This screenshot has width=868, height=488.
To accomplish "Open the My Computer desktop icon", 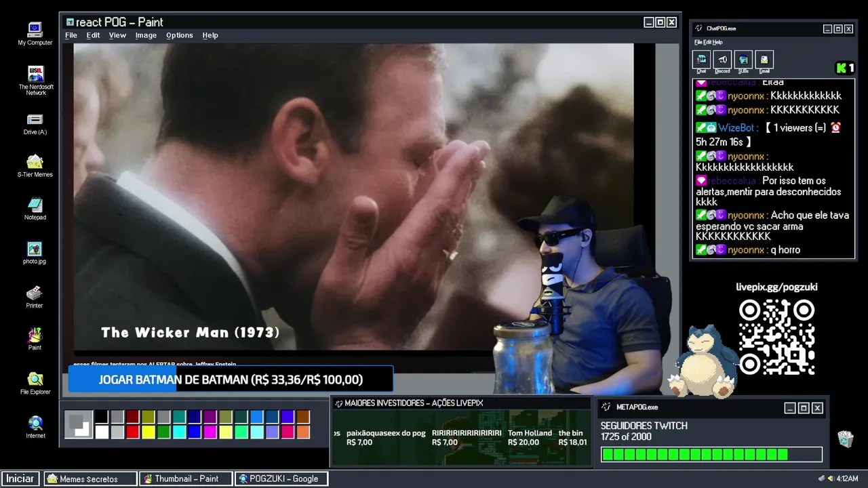I will point(35,33).
